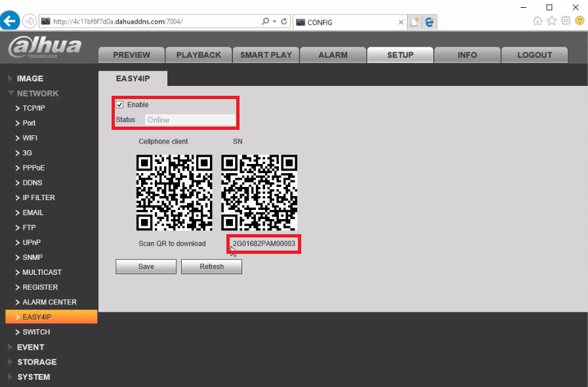Refresh the Easy4IP settings

[211, 266]
